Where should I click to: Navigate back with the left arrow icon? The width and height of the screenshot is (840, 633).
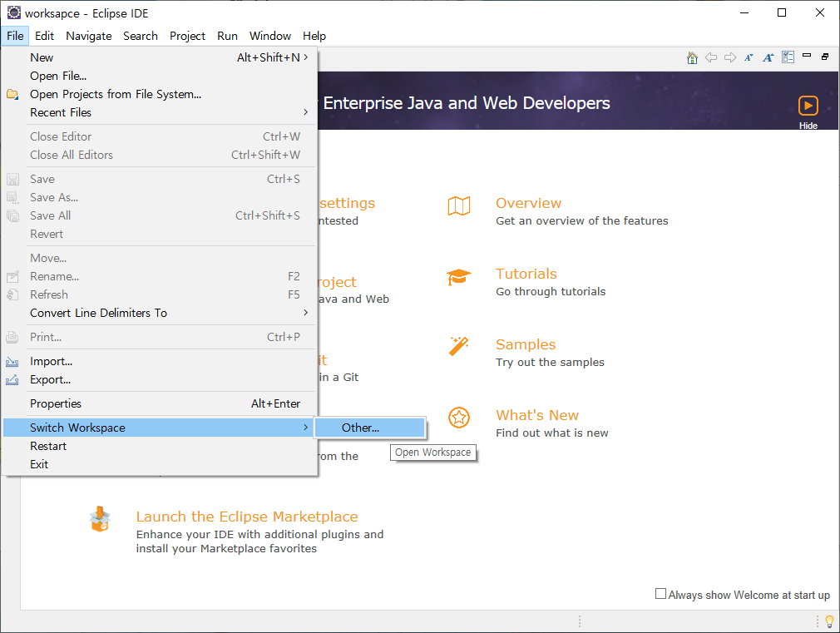[711, 57]
